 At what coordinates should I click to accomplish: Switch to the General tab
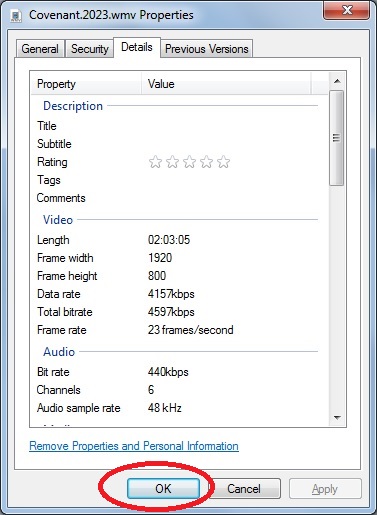pyautogui.click(x=40, y=49)
